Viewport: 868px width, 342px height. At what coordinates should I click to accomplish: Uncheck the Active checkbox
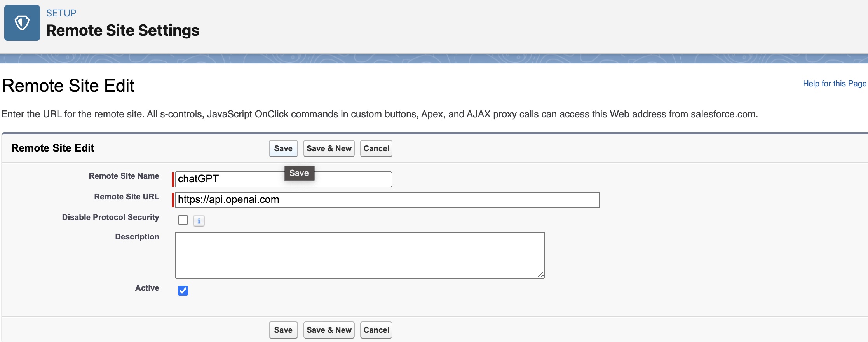coord(183,291)
